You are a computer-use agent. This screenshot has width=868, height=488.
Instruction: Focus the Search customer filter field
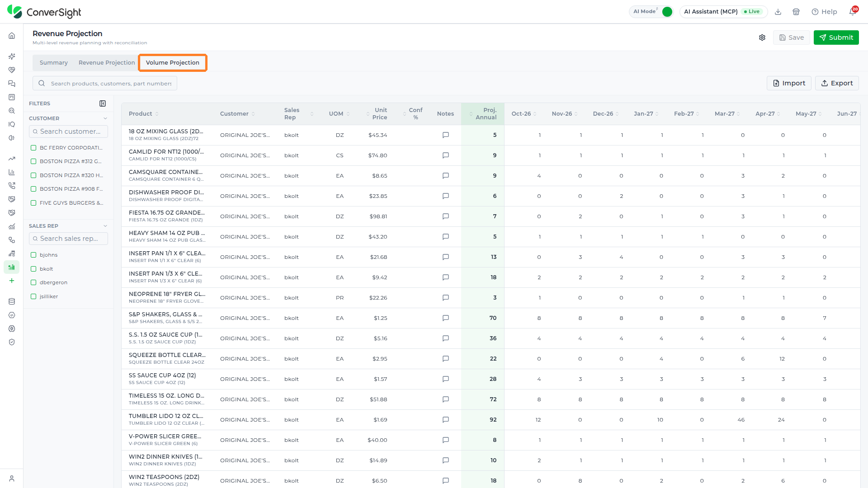(68, 131)
